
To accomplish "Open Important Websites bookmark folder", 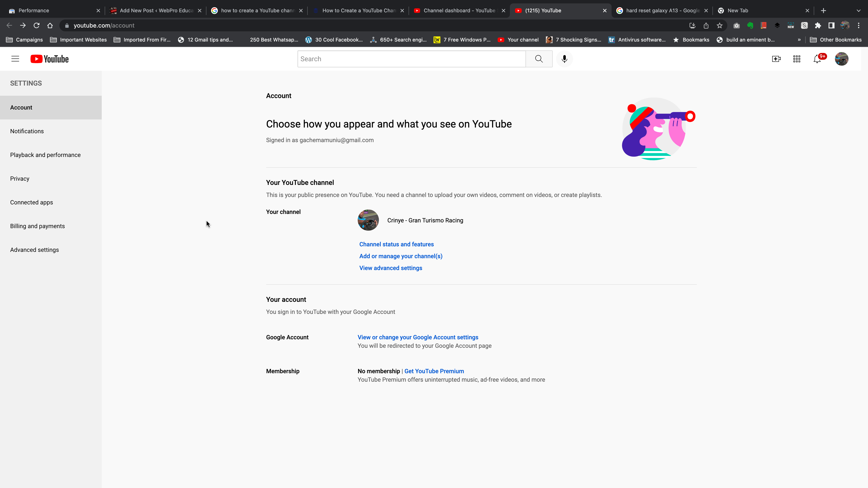I will [x=78, y=40].
